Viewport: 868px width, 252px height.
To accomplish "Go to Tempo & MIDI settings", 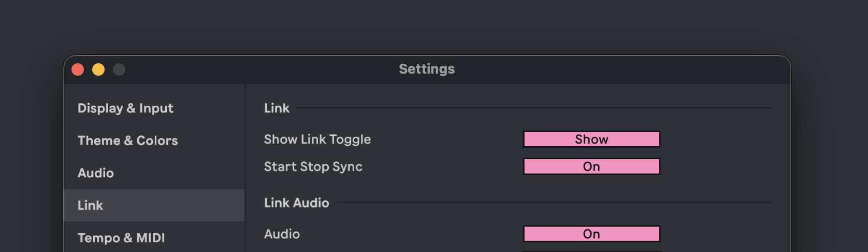I will pyautogui.click(x=121, y=237).
